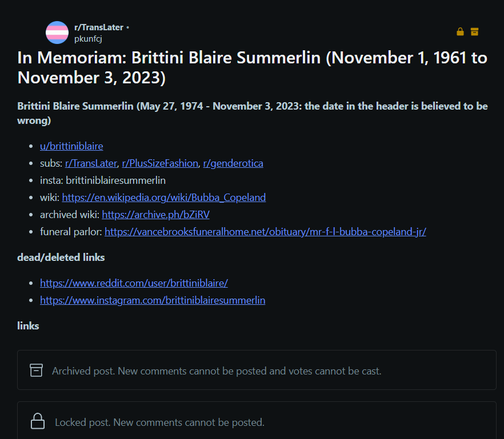
Task: Click the Locked post notice banner
Action: 257,421
